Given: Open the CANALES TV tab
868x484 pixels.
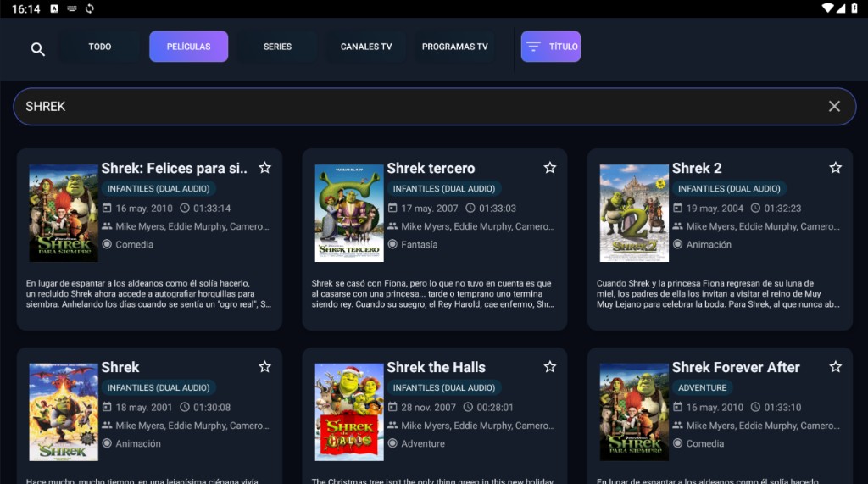Looking at the screenshot, I should 366,47.
